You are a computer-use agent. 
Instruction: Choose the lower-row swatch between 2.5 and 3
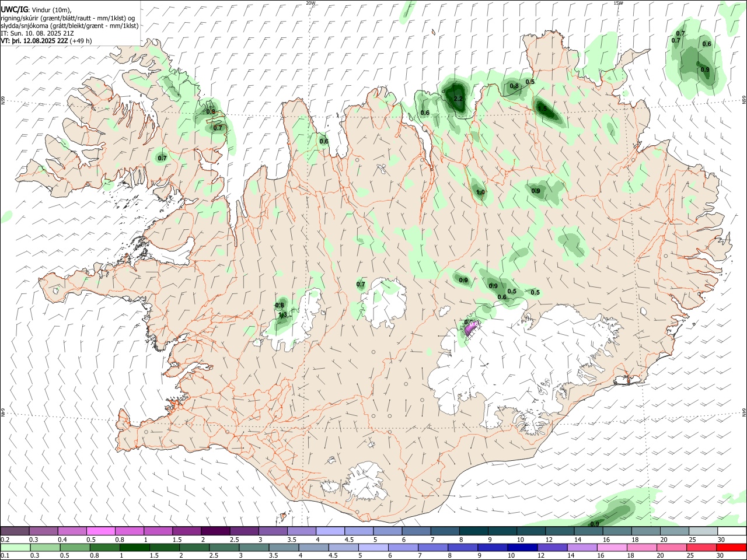[x=224, y=548]
